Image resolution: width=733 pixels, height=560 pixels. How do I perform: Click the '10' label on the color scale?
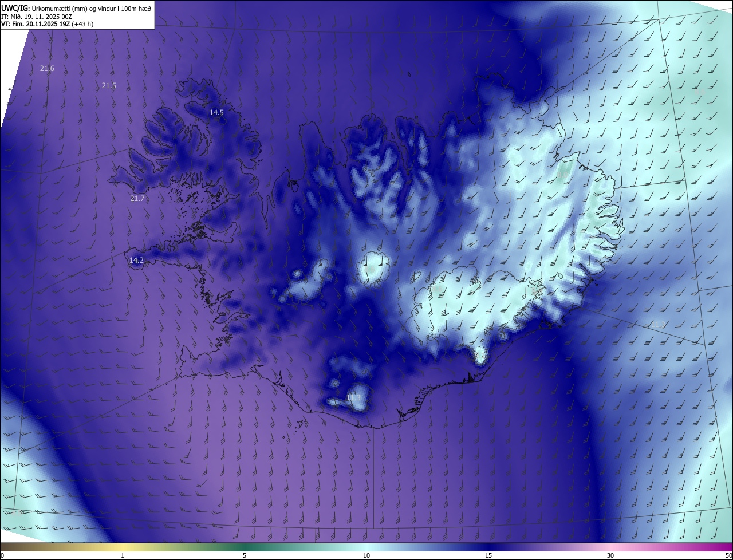click(x=366, y=555)
